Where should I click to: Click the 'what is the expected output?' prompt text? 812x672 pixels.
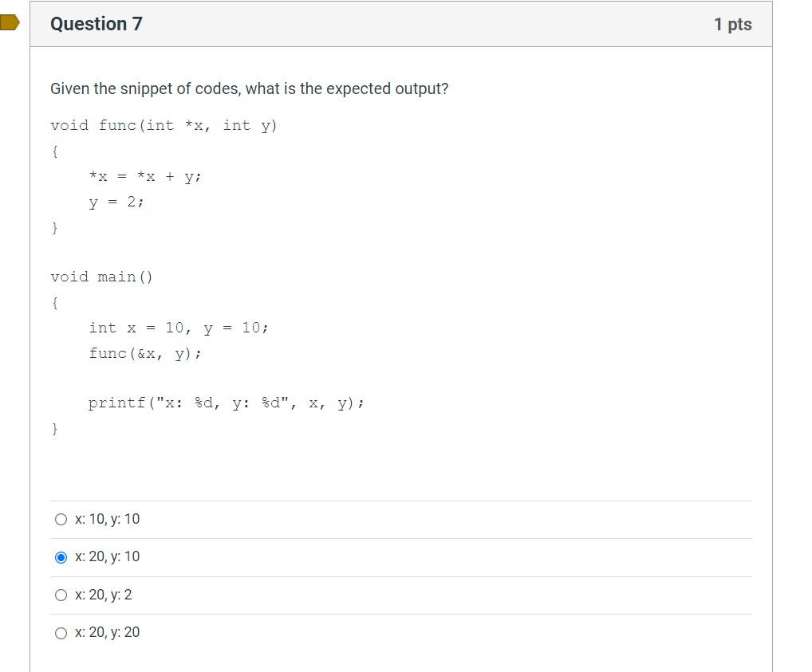[x=347, y=88]
